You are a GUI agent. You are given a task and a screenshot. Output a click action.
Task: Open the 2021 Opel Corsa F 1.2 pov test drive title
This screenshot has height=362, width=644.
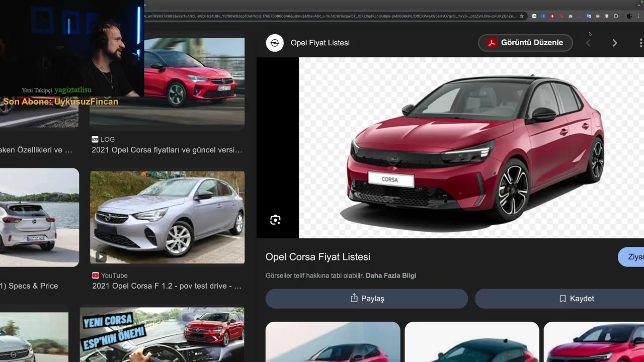tap(167, 286)
